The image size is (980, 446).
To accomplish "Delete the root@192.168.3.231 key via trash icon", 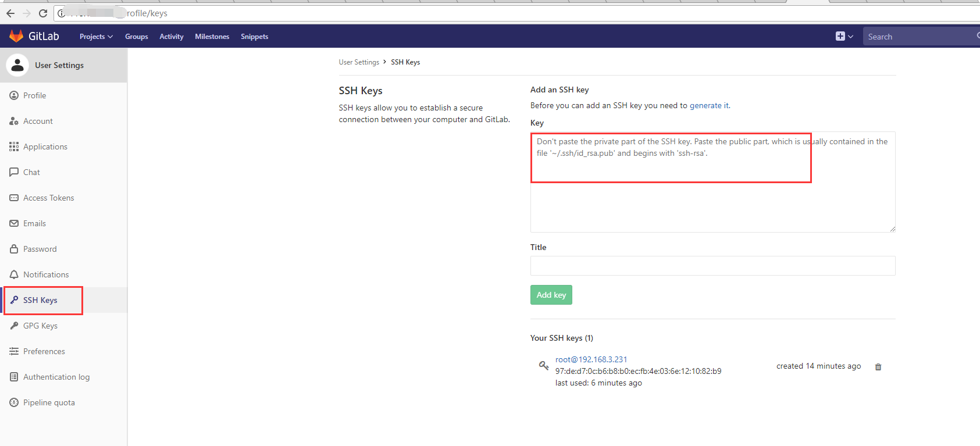I will 878,366.
